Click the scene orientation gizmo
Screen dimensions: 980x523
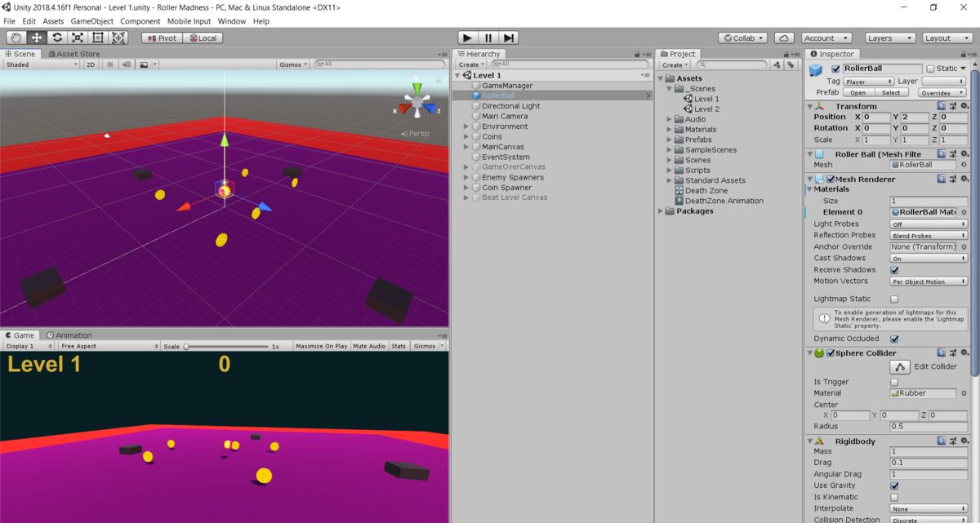(x=416, y=103)
